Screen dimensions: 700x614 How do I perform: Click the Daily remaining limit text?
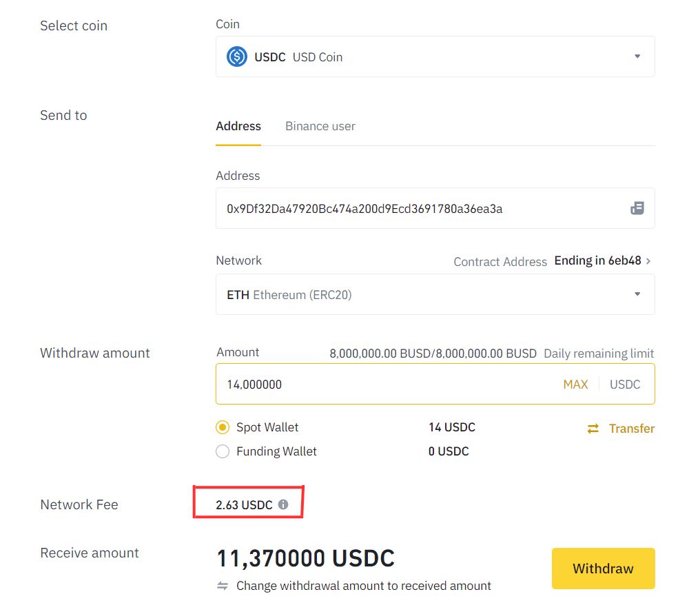598,353
